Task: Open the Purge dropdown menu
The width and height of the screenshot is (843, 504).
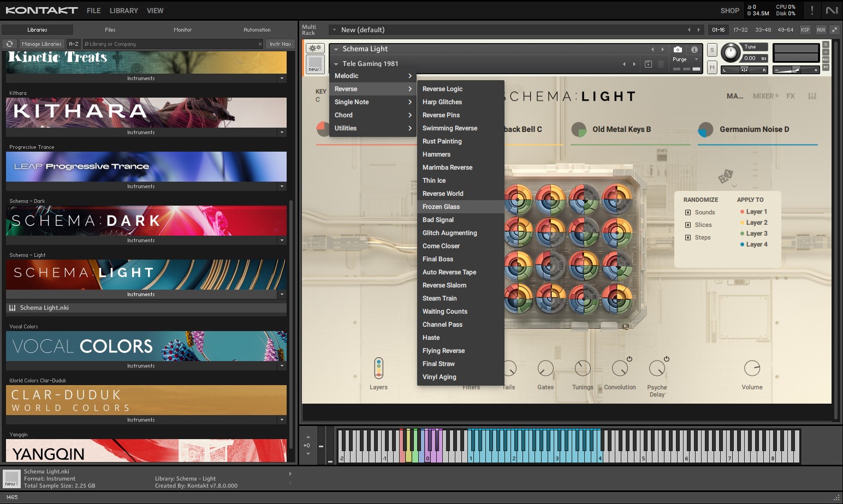Action: [686, 59]
